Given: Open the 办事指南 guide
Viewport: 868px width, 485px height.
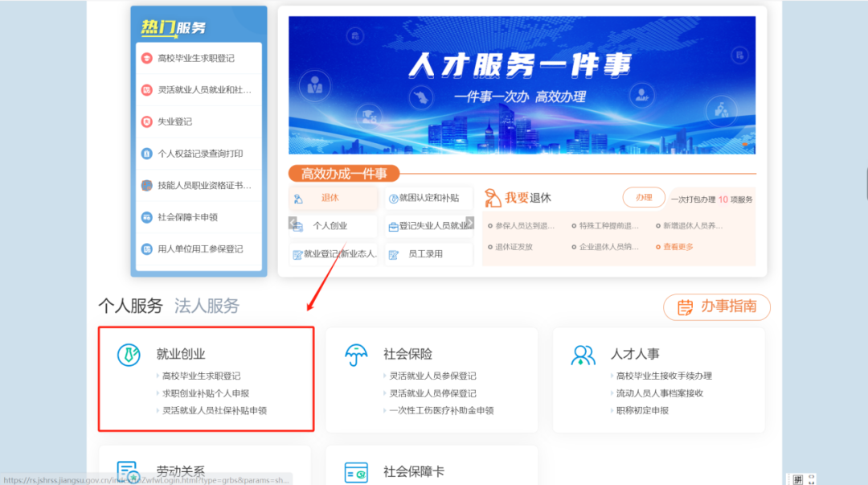Looking at the screenshot, I should tap(716, 307).
